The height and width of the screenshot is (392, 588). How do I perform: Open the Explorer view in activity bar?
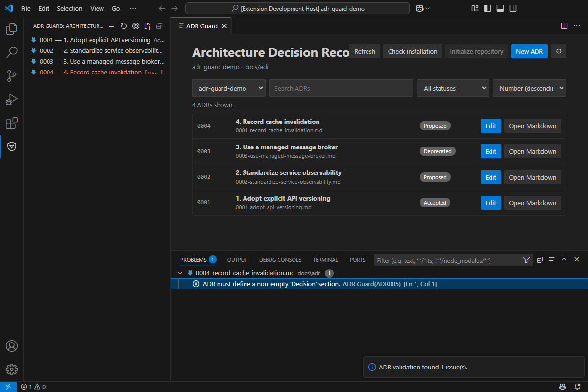12,29
